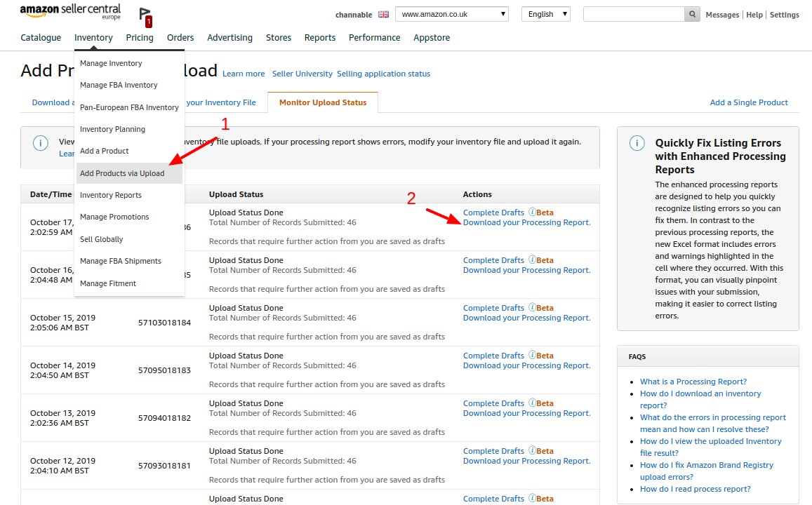Select Add Products via Upload
The width and height of the screenshot is (812, 505).
129,173
